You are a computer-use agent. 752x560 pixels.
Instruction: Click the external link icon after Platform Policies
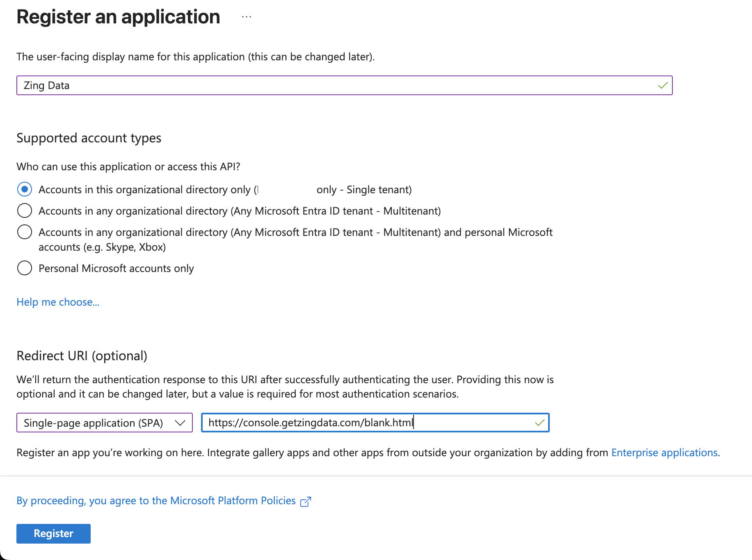coord(306,501)
